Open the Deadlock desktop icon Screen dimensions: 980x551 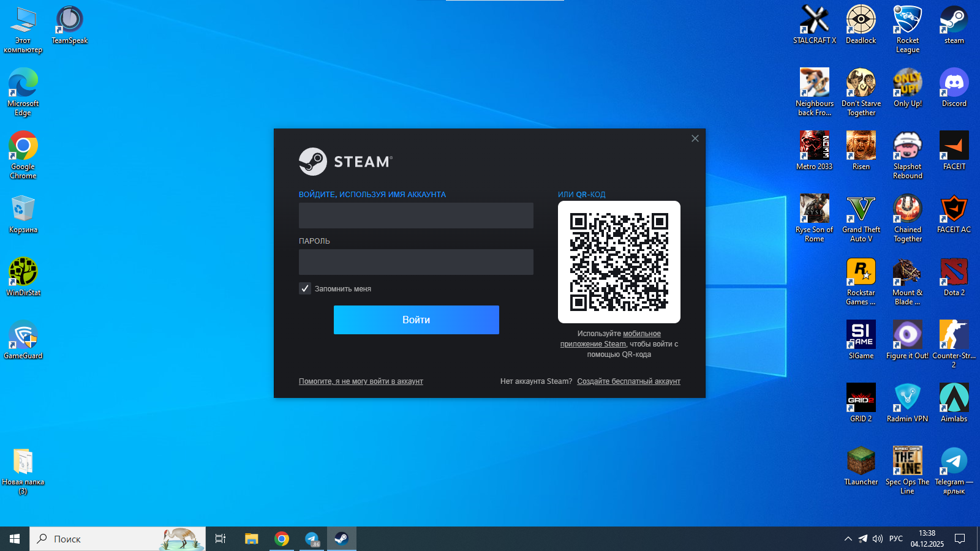(x=861, y=24)
